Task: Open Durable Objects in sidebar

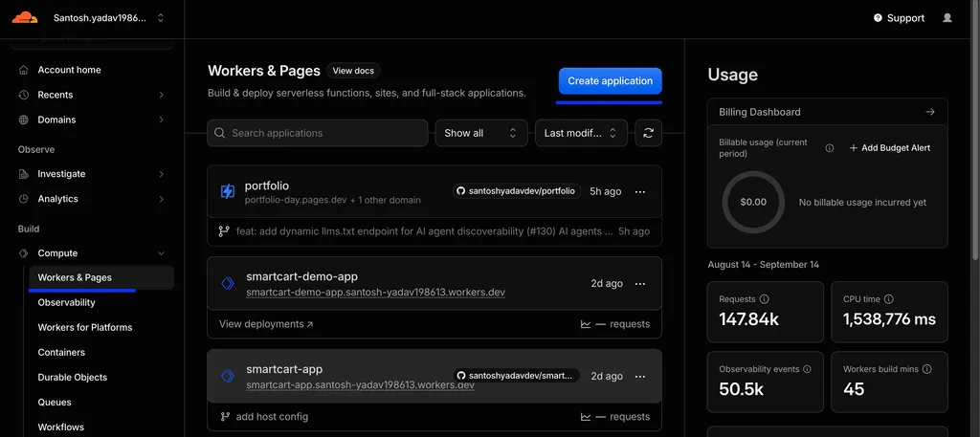Action: pyautogui.click(x=73, y=378)
